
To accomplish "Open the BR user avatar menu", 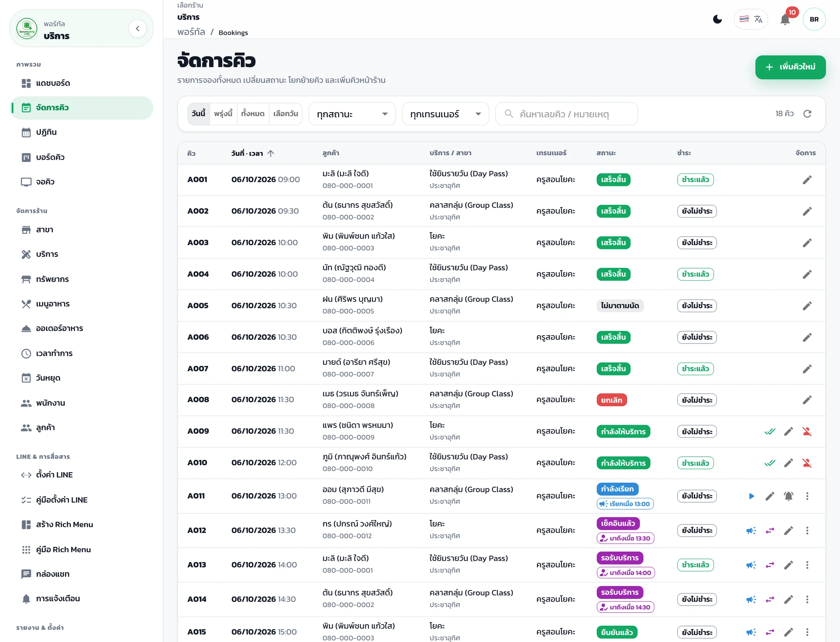I will coord(814,19).
